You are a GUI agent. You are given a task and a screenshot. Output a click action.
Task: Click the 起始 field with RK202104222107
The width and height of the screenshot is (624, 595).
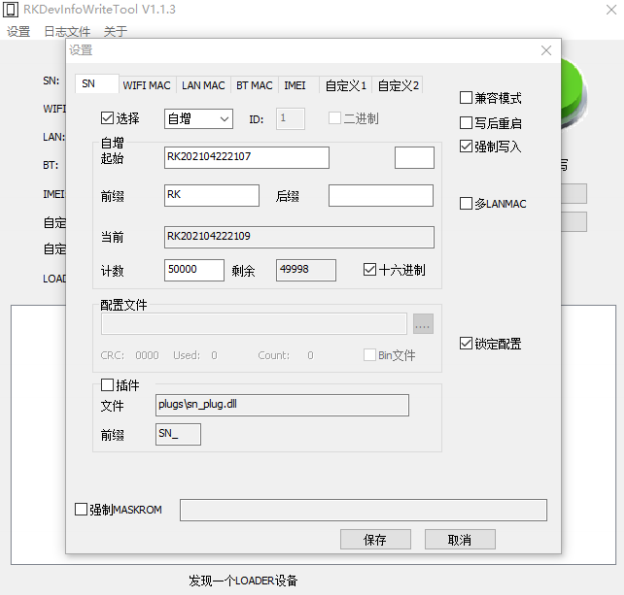pyautogui.click(x=246, y=158)
